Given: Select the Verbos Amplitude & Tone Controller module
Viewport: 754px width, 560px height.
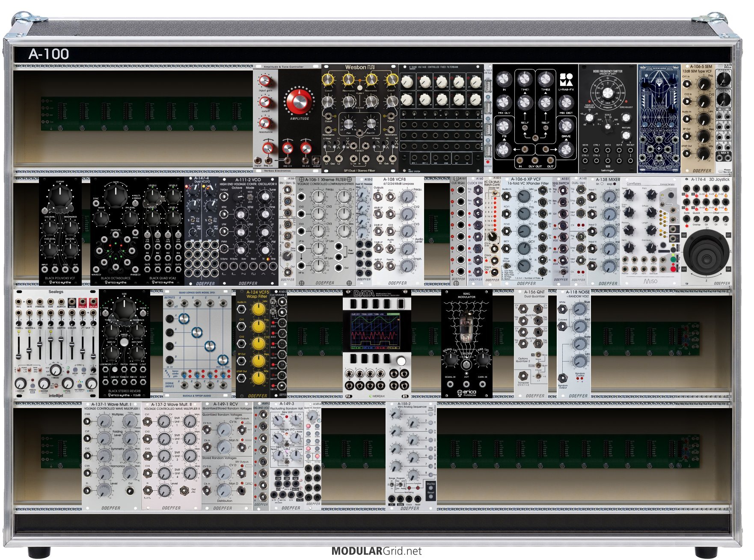Looking at the screenshot, I should (x=287, y=119).
